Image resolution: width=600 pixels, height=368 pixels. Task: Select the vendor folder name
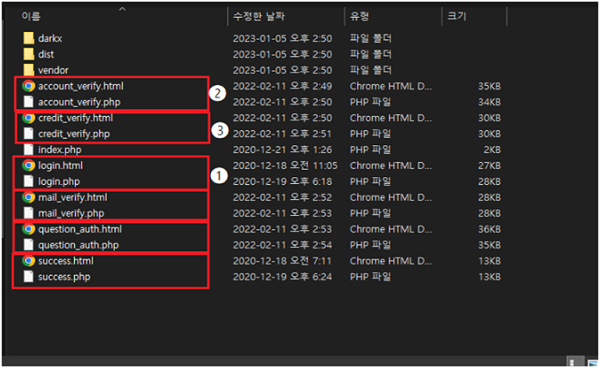pyautogui.click(x=53, y=70)
